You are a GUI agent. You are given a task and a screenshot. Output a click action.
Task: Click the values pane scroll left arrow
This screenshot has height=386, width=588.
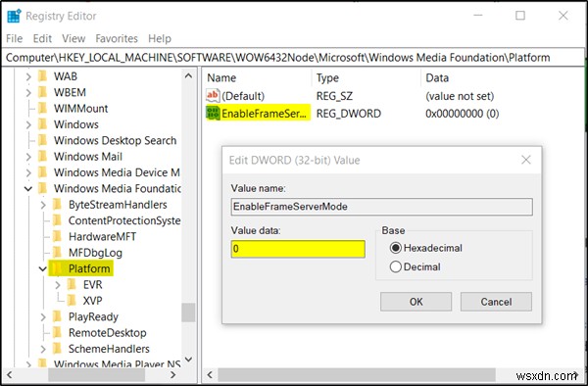tap(210, 375)
